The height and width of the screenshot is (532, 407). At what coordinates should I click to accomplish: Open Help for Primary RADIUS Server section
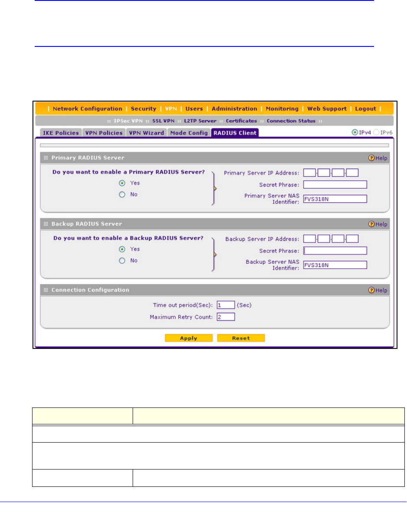point(378,158)
